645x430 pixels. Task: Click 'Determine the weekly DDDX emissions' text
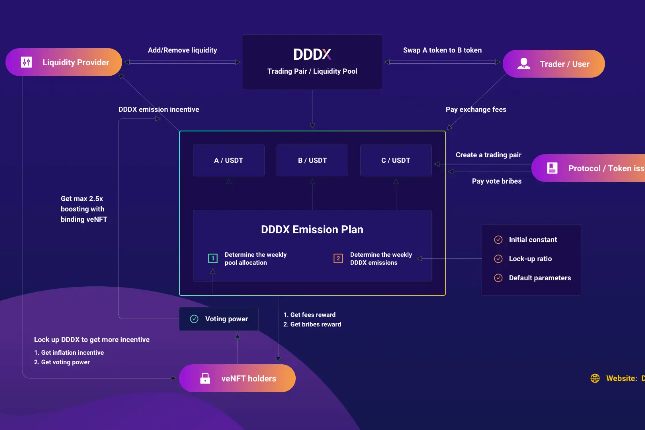381,258
